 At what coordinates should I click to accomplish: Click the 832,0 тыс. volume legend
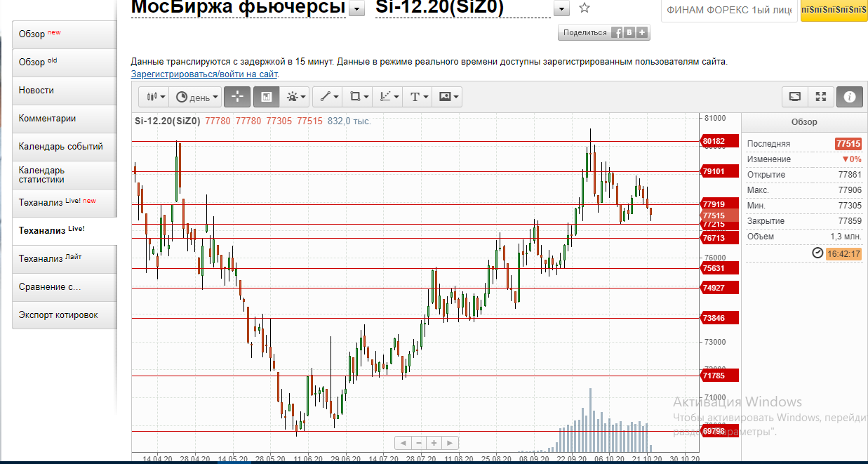(x=349, y=121)
